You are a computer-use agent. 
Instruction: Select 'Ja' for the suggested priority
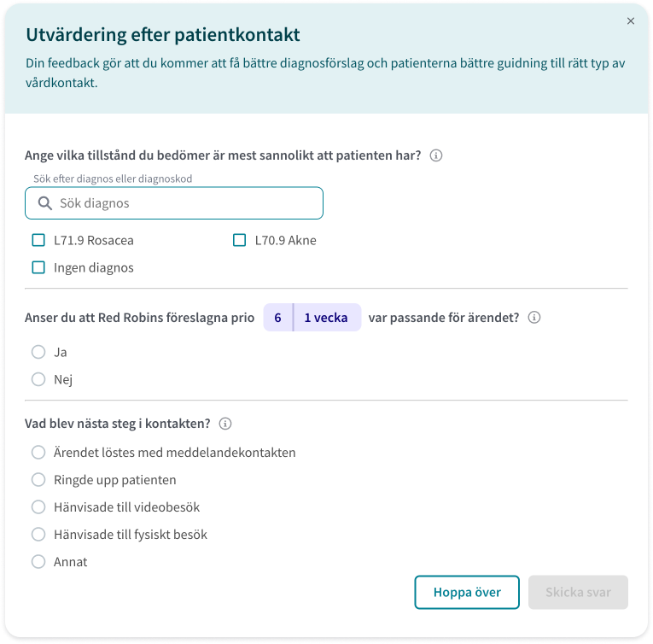(38, 352)
